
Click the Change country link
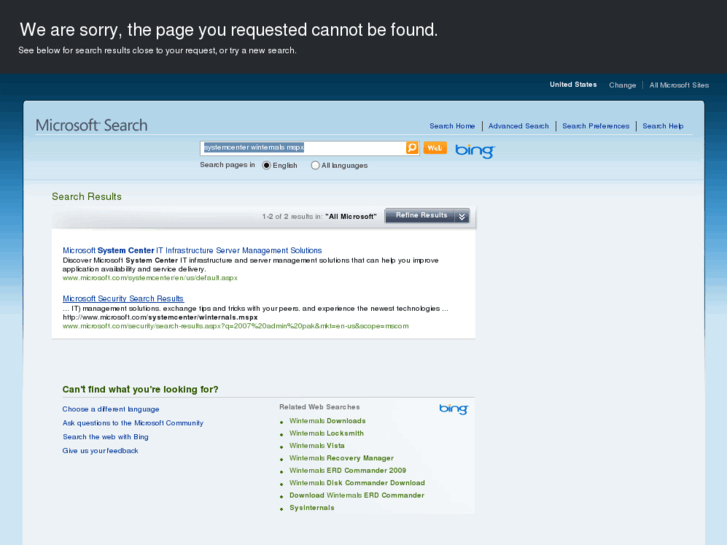(x=622, y=85)
